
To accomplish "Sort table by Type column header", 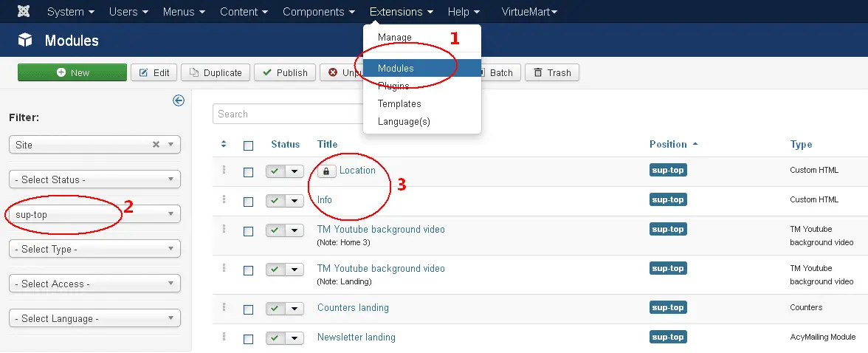I will [801, 144].
